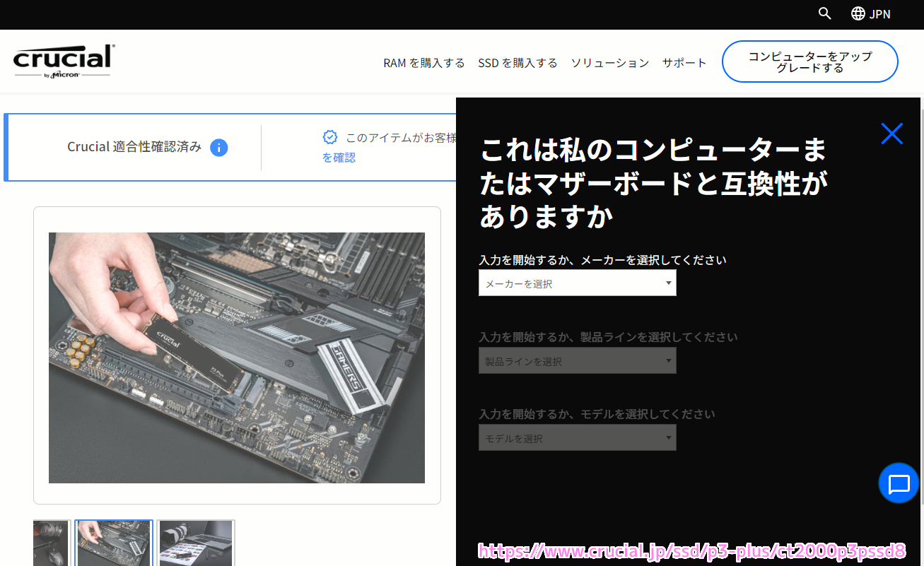Viewport: 924px width, 566px height.
Task: Open the SSD を購入する menu
Action: tap(517, 63)
